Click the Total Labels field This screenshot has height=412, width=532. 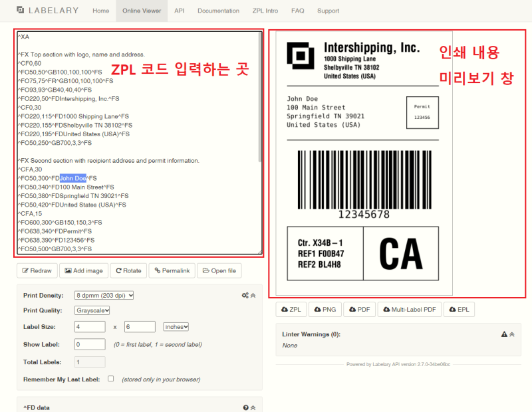click(x=90, y=361)
